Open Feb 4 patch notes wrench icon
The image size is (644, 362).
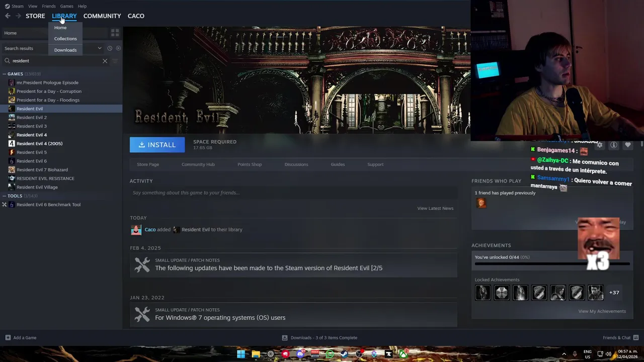coord(142,265)
